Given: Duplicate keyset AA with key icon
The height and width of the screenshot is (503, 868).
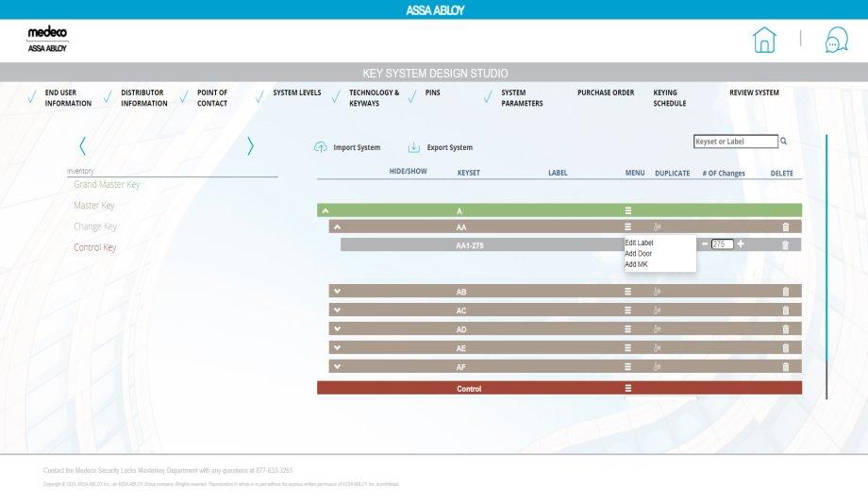Looking at the screenshot, I should [x=657, y=226].
